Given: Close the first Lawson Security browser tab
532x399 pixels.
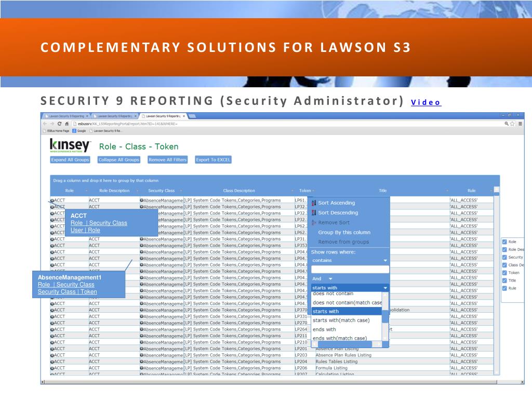Looking at the screenshot, I should click(x=87, y=116).
